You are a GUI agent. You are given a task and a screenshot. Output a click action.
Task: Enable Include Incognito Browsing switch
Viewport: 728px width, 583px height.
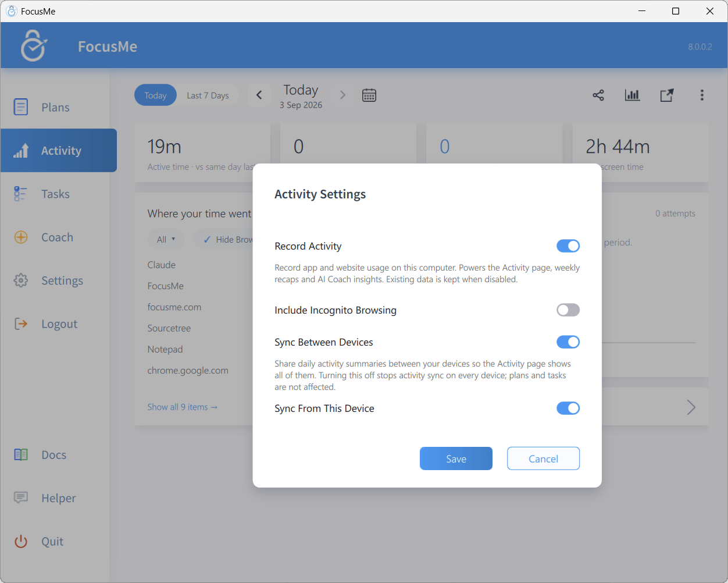[568, 310]
